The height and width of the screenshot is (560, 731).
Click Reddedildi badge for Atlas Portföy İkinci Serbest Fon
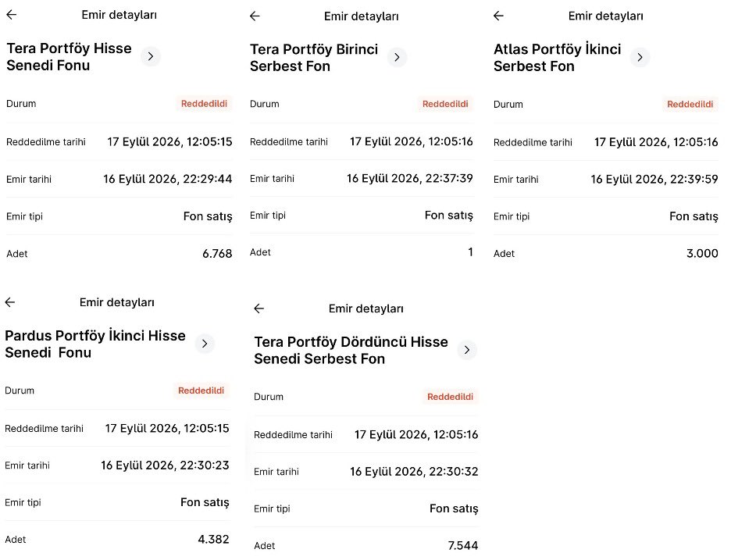coord(690,105)
